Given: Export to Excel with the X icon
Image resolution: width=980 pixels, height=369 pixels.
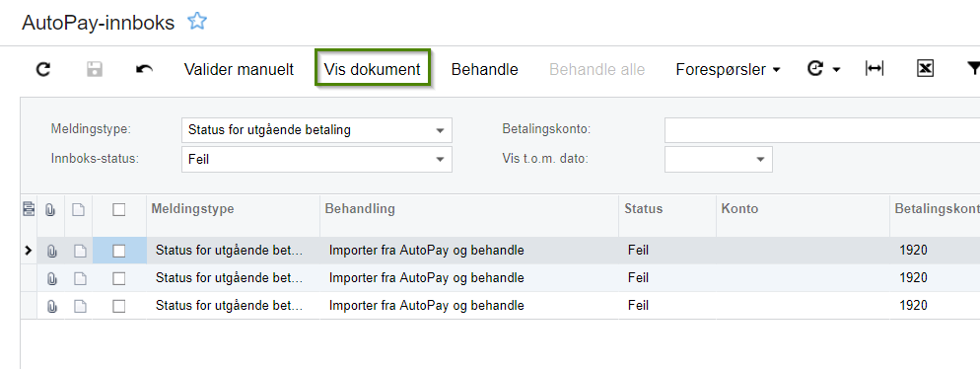Looking at the screenshot, I should point(925,69).
